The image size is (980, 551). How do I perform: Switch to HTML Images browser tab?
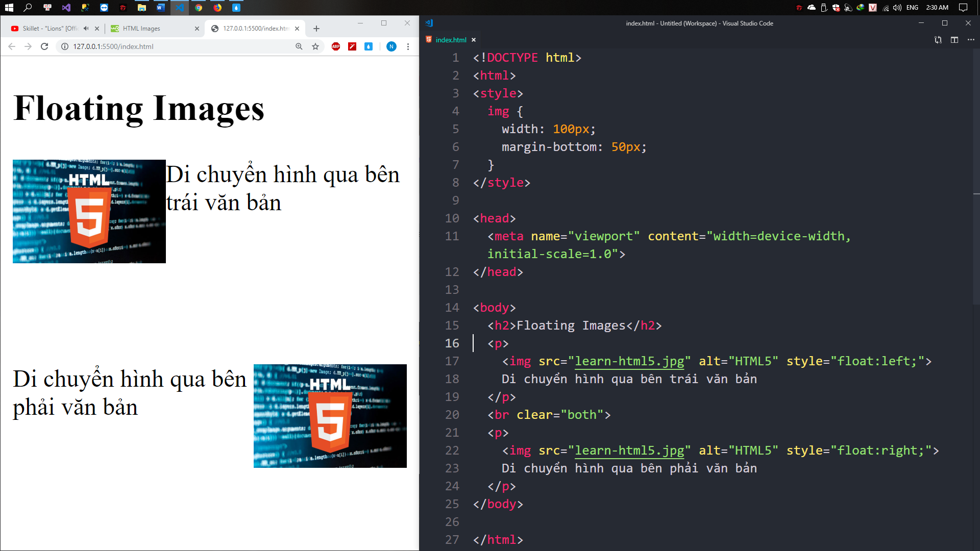[142, 29]
